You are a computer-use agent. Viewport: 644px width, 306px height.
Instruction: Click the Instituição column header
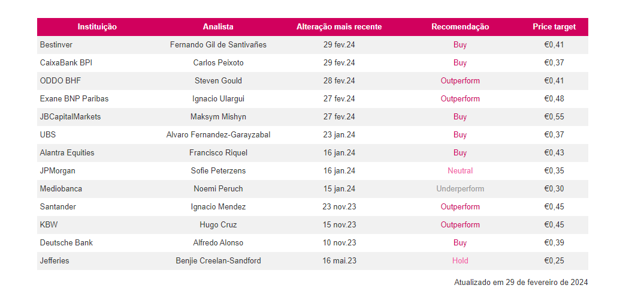[97, 27]
